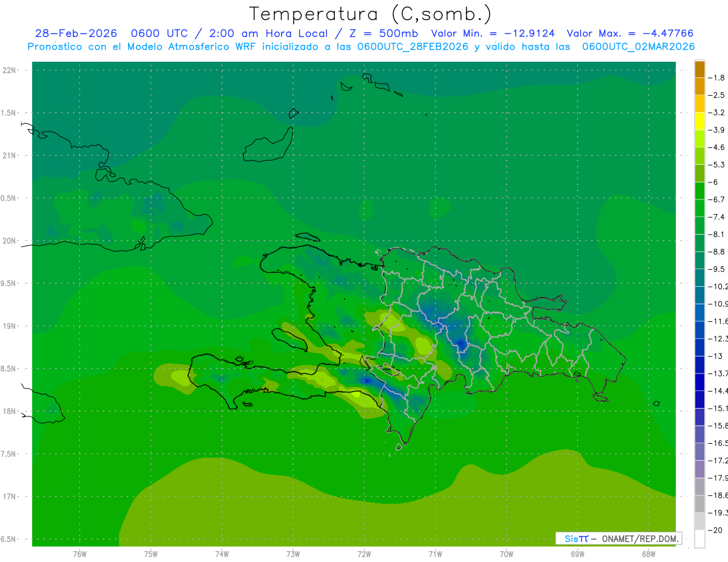Click the 72W longitude axis label
Image resolution: width=728 pixels, height=562 pixels.
pyautogui.click(x=364, y=554)
